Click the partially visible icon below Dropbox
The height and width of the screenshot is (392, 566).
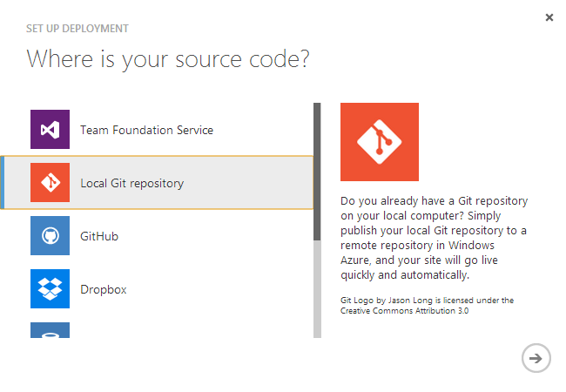(50, 329)
